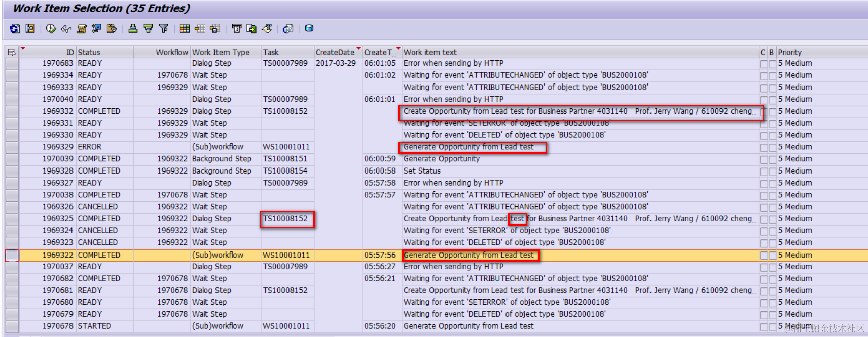This screenshot has height=337, width=868.
Task: Click 'Error when sending by HTTP' in row 1969327
Action: pyautogui.click(x=454, y=183)
